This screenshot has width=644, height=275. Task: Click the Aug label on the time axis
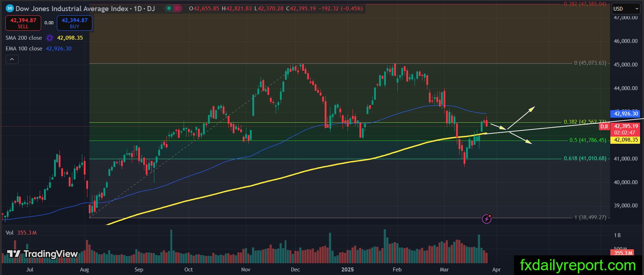click(84, 269)
